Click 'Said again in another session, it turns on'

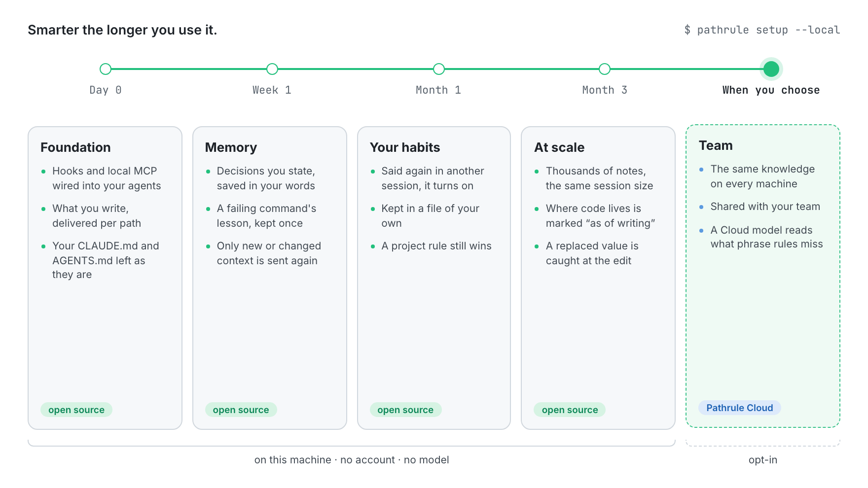433,178
